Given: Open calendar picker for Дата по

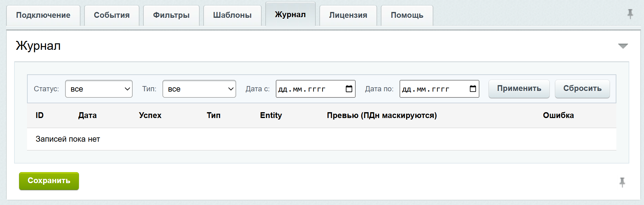Looking at the screenshot, I should tap(473, 89).
